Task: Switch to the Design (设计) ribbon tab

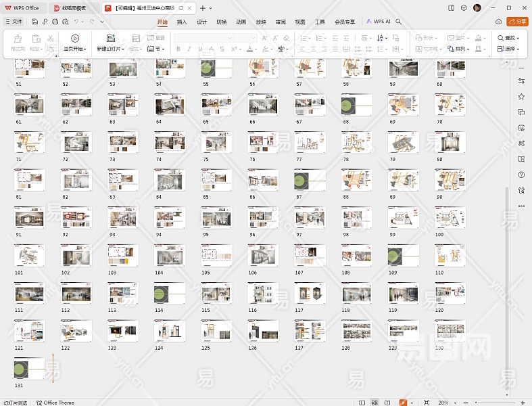Action: pyautogui.click(x=201, y=22)
